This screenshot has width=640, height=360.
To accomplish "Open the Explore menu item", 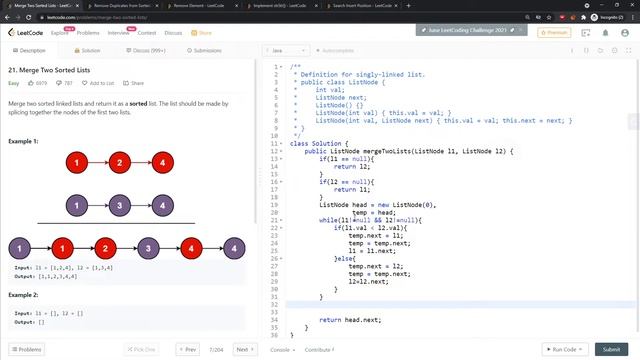I will click(60, 33).
